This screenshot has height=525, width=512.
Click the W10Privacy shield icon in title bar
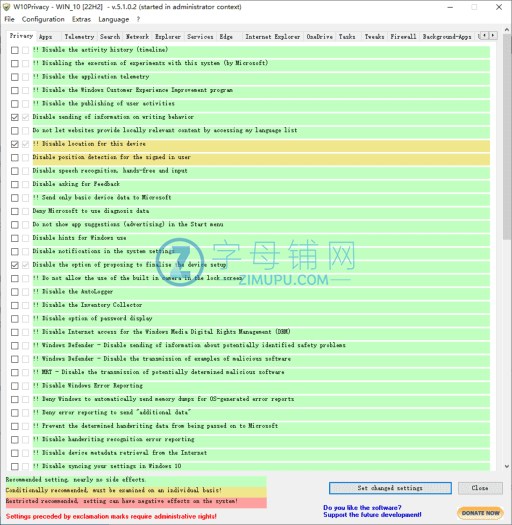(6, 7)
